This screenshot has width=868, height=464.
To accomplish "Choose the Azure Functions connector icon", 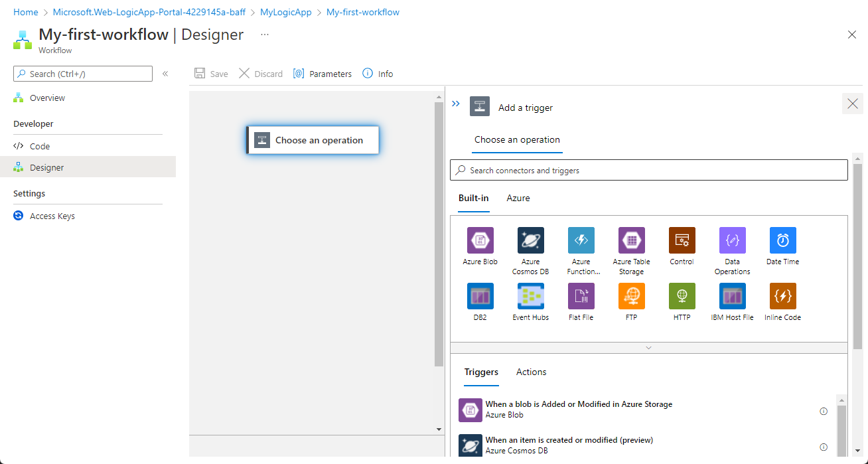I will pyautogui.click(x=581, y=240).
